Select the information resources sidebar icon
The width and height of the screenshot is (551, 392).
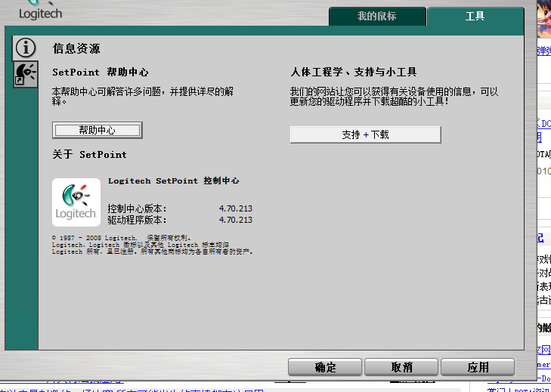tap(25, 48)
